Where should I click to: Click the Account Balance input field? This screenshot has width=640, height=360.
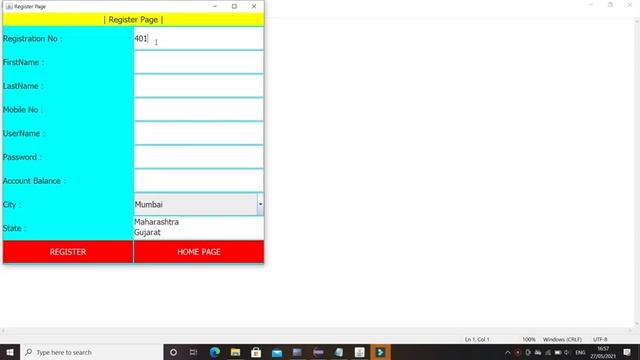click(x=199, y=181)
